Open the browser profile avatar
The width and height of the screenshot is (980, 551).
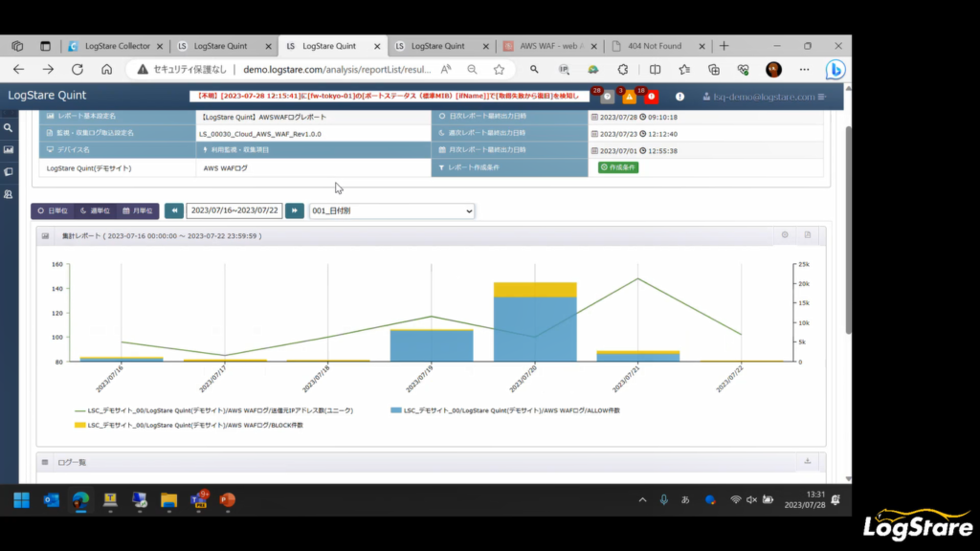pyautogui.click(x=773, y=69)
